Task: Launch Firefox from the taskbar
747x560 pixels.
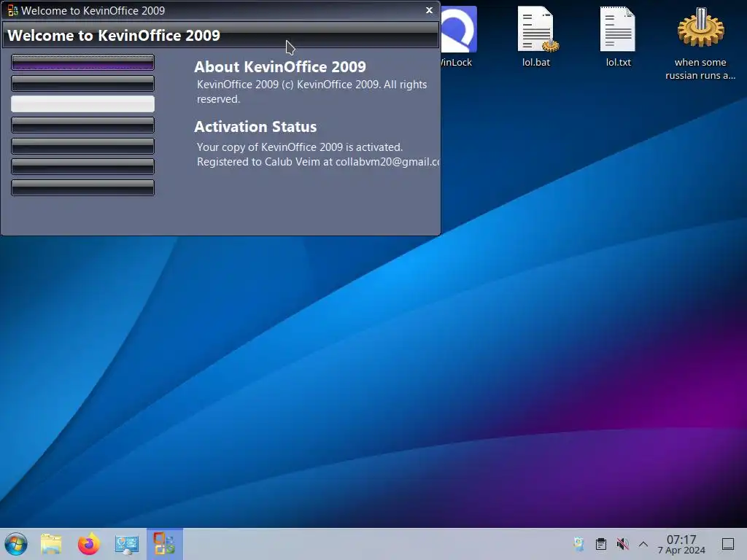Action: [89, 544]
